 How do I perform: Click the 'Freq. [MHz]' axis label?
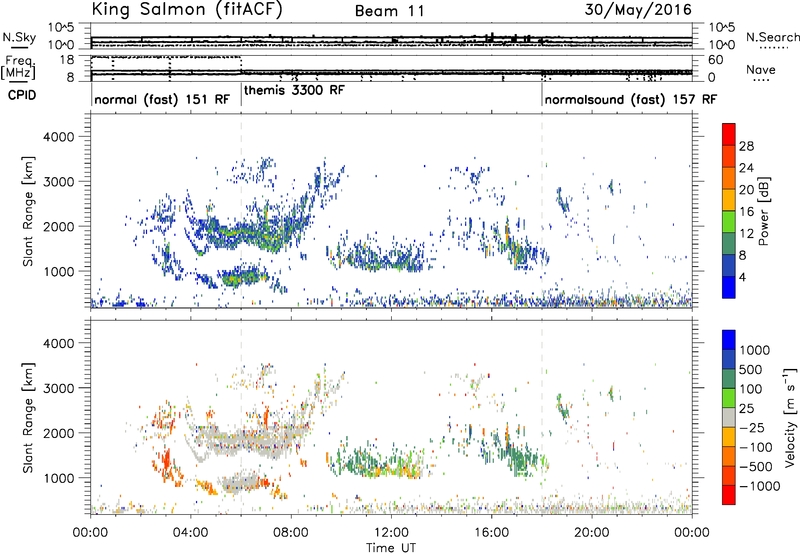18,68
